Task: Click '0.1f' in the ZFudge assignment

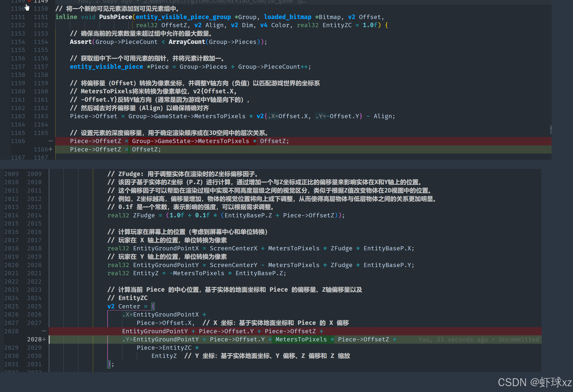Action: (x=202, y=215)
